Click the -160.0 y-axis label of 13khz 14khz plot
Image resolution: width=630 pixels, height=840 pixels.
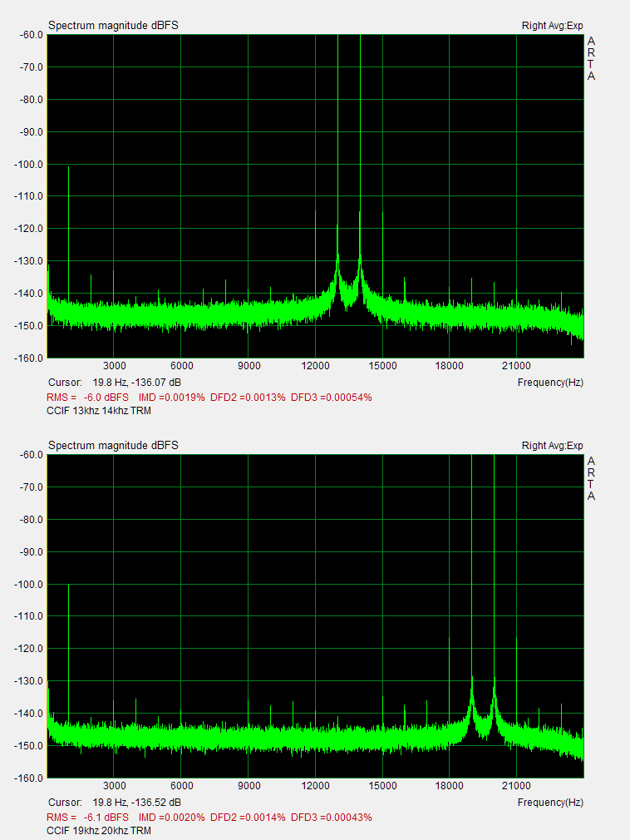tap(28, 358)
